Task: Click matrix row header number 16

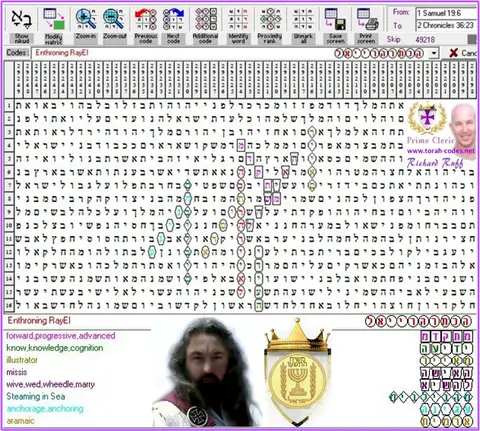Action: coord(9,305)
